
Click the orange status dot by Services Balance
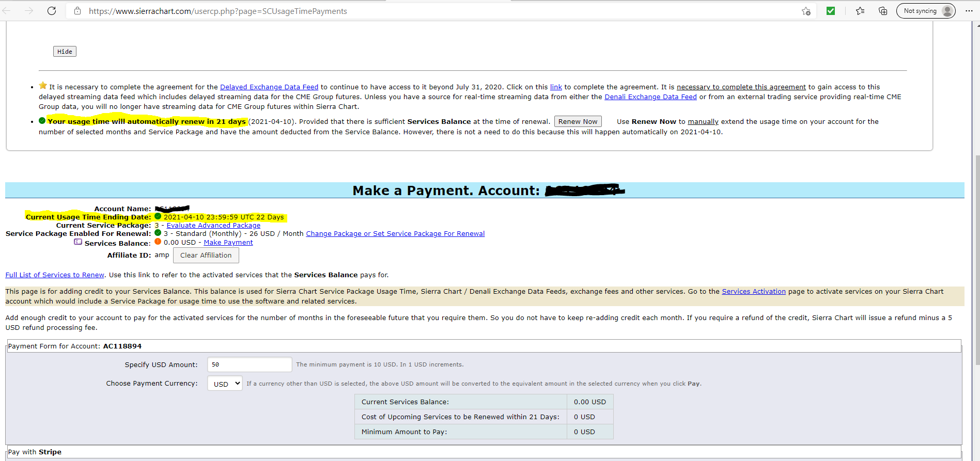coord(158,242)
